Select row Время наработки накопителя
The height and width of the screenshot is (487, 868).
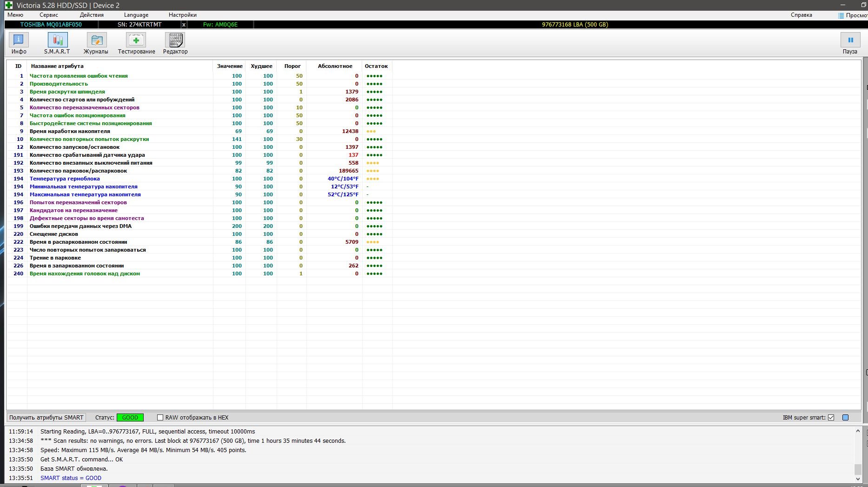[x=200, y=131]
